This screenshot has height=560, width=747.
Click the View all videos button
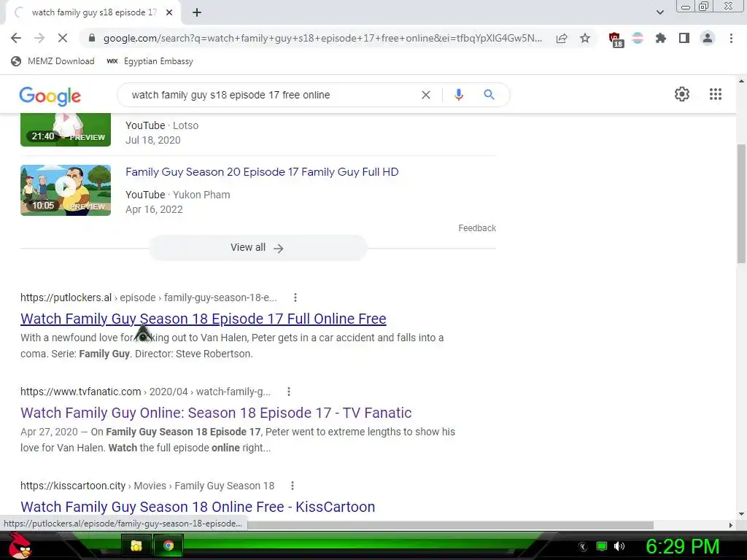(258, 248)
